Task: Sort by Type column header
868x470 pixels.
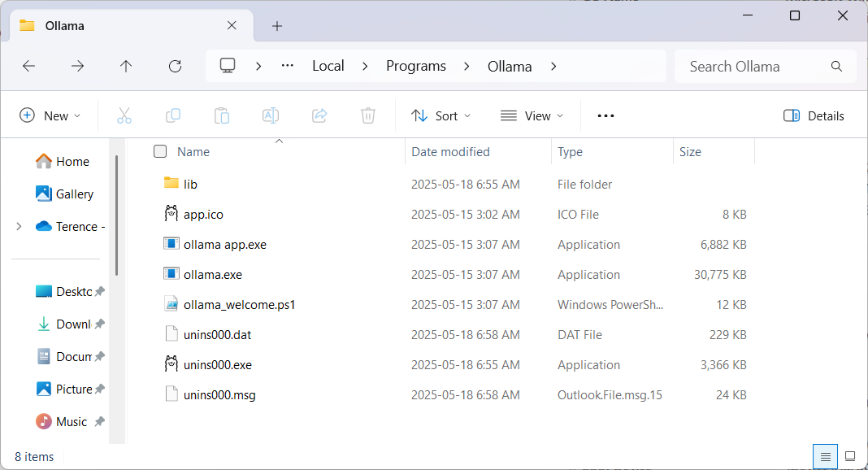Action: (570, 152)
